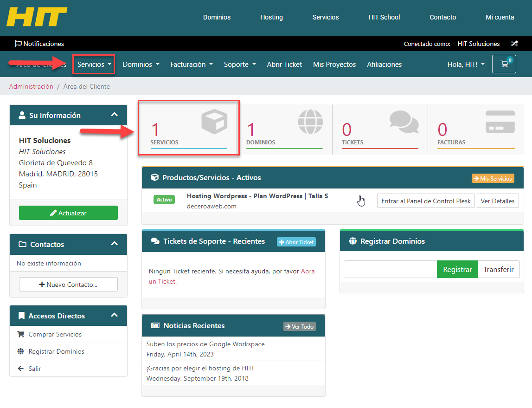Click Salir to log out
Image resolution: width=532 pixels, height=408 pixels.
[68, 368]
